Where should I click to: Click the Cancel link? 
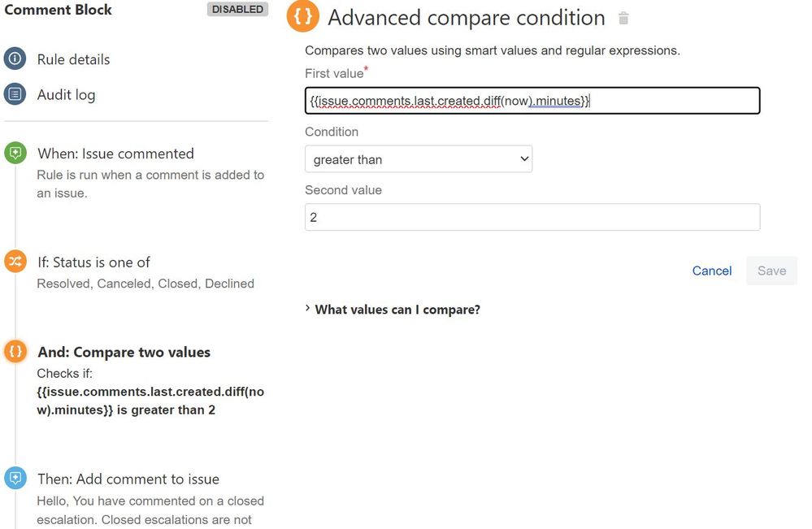[x=711, y=271]
